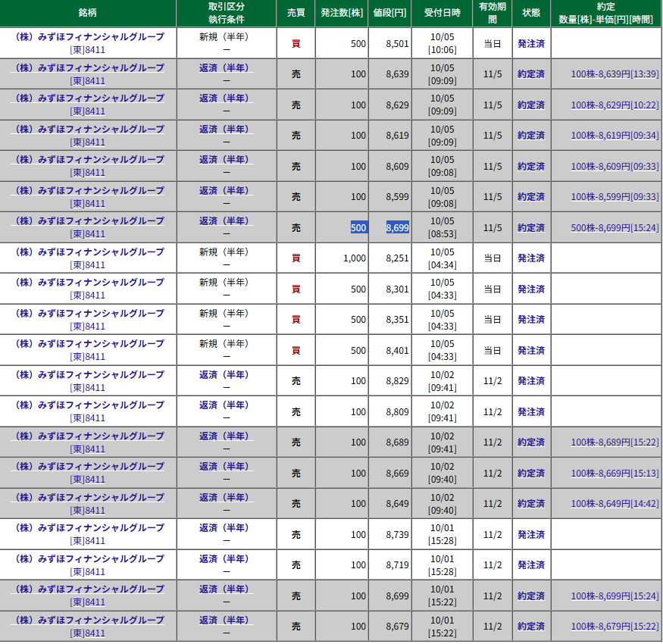The image size is (663, 644).
Task: View execution 100株-8,599円[09:33]
Action: tap(615, 197)
